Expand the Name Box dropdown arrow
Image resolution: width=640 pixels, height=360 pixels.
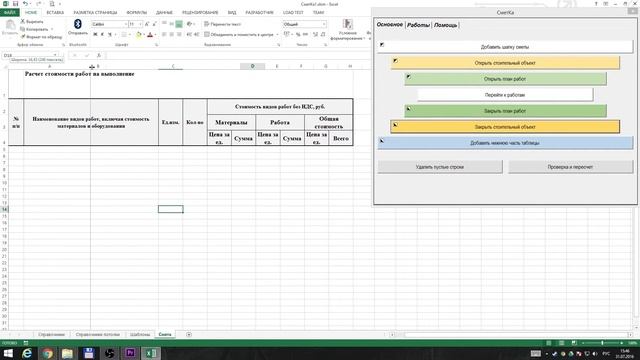coord(55,55)
